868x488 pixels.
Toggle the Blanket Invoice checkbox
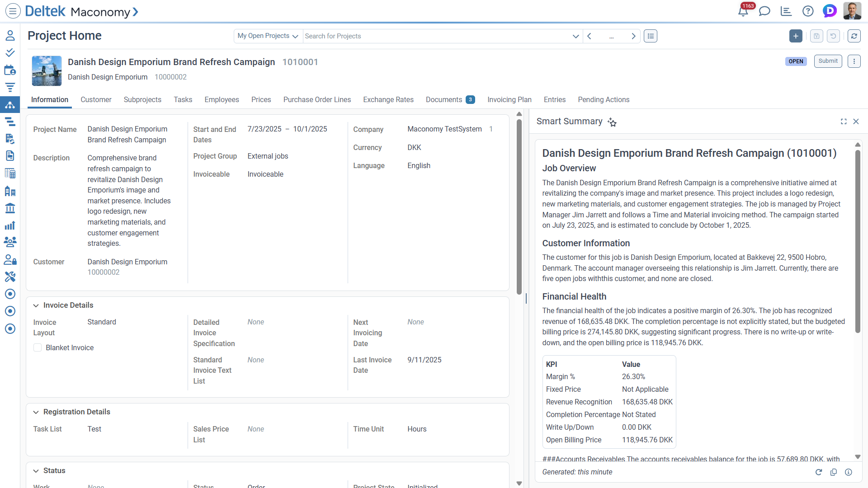(38, 347)
